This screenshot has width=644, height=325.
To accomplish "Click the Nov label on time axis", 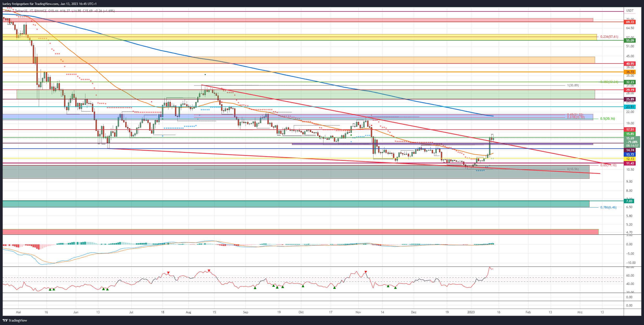I will click(358, 312).
